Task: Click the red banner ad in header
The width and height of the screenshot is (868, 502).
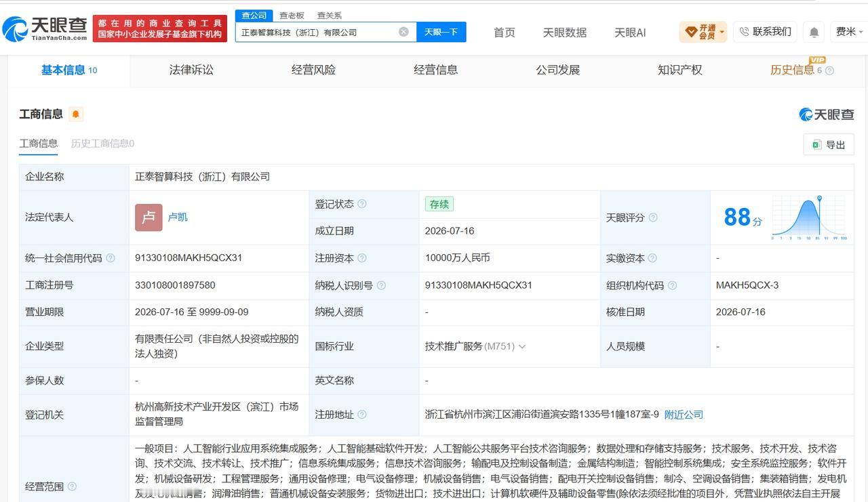Action: tap(160, 28)
